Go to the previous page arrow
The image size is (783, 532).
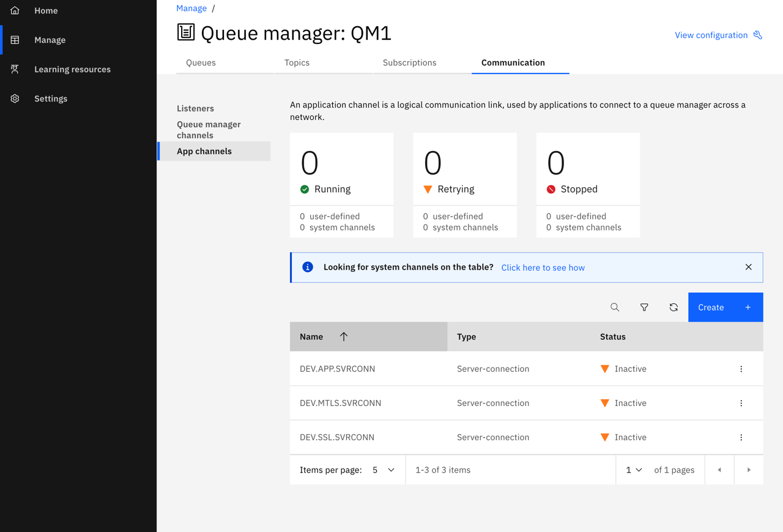[719, 470]
